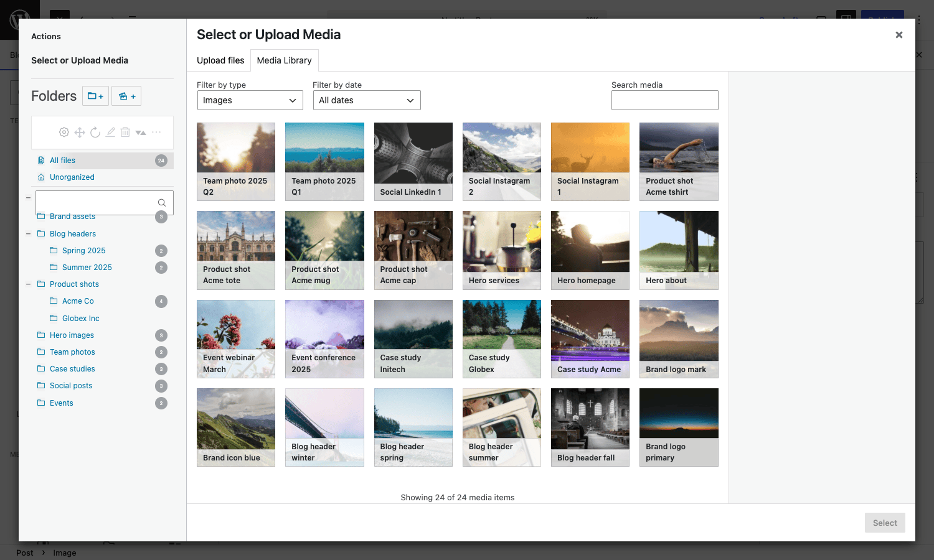Click the delete folder trash icon
The width and height of the screenshot is (934, 560).
(125, 132)
